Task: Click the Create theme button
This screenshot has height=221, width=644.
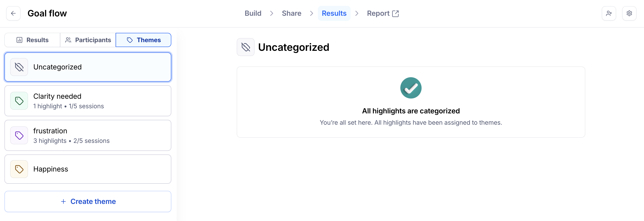Action: tap(88, 201)
